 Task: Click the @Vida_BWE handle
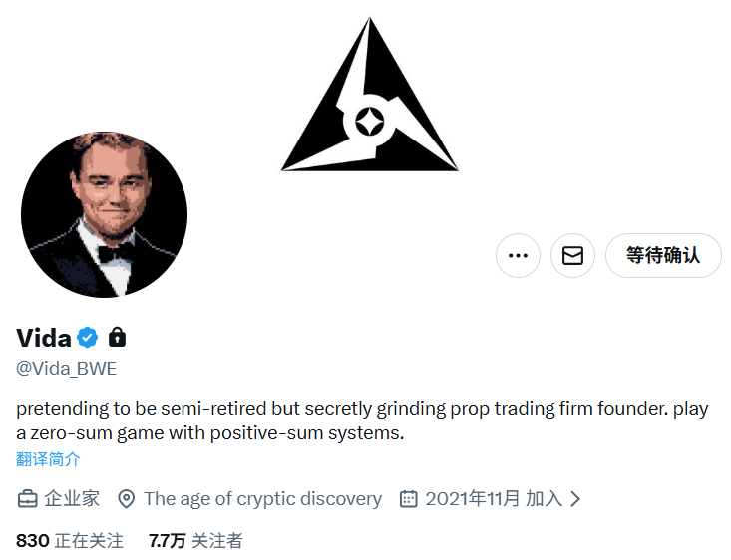67,368
